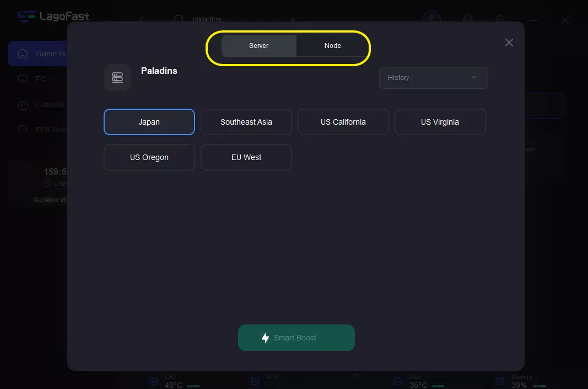Click the Console gamepad icon
588x389 pixels.
23,105
